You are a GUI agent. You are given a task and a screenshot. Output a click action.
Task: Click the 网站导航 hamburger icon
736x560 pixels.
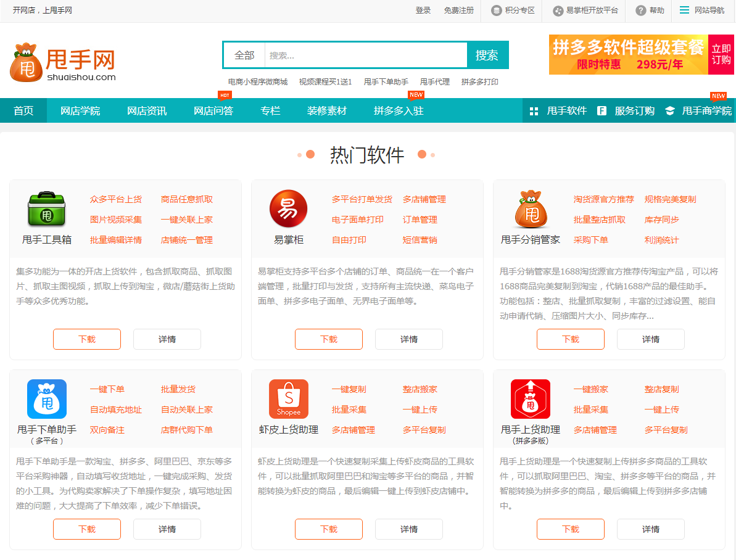pyautogui.click(x=684, y=10)
